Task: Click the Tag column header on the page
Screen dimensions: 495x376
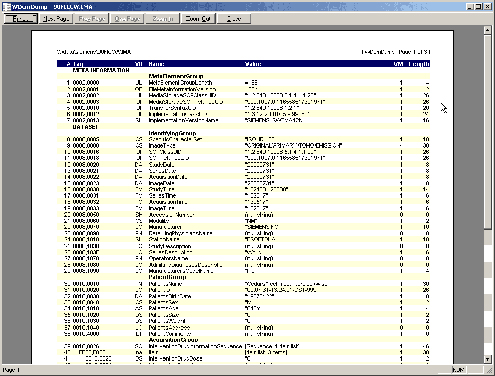Action: click(78, 64)
